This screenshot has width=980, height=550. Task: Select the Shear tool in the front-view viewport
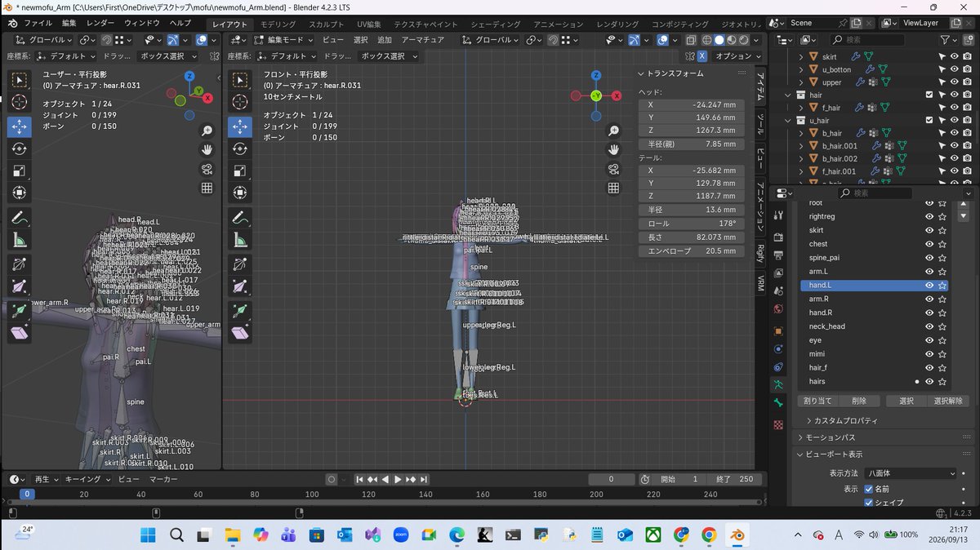[240, 333]
